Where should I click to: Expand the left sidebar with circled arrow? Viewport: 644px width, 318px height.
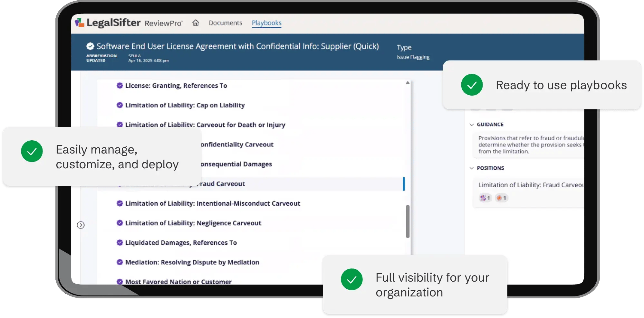click(x=81, y=225)
